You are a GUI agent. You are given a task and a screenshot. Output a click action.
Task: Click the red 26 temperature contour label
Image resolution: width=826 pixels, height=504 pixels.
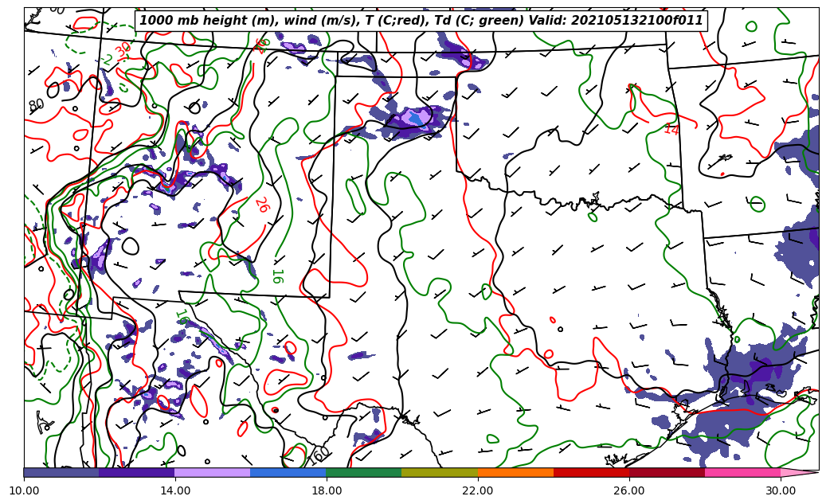pos(261,205)
